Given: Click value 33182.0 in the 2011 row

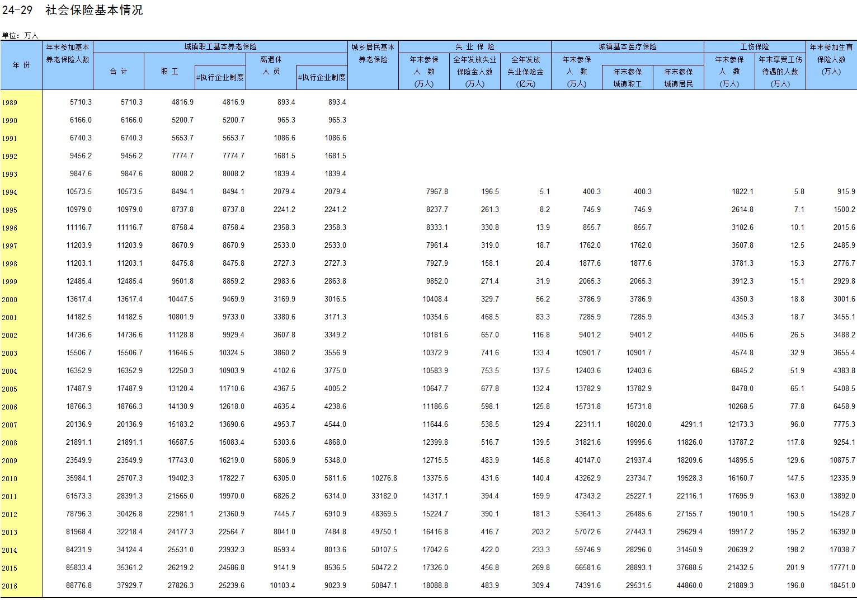Looking at the screenshot, I should pyautogui.click(x=384, y=496).
